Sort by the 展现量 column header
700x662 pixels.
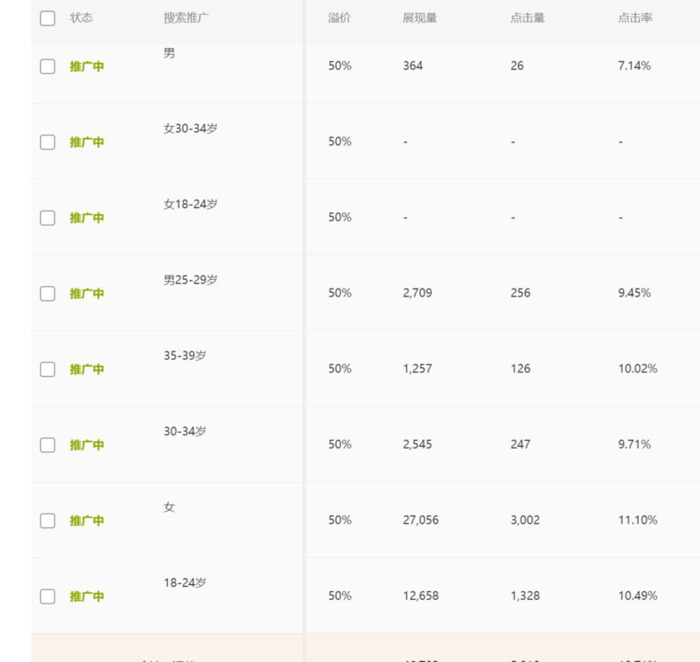coord(420,18)
